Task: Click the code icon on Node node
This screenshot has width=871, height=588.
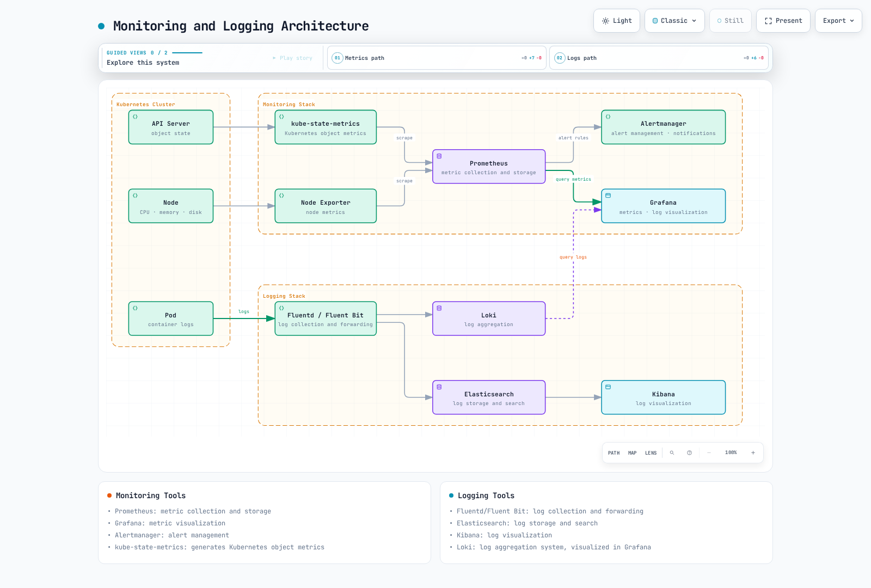Action: 136,195
